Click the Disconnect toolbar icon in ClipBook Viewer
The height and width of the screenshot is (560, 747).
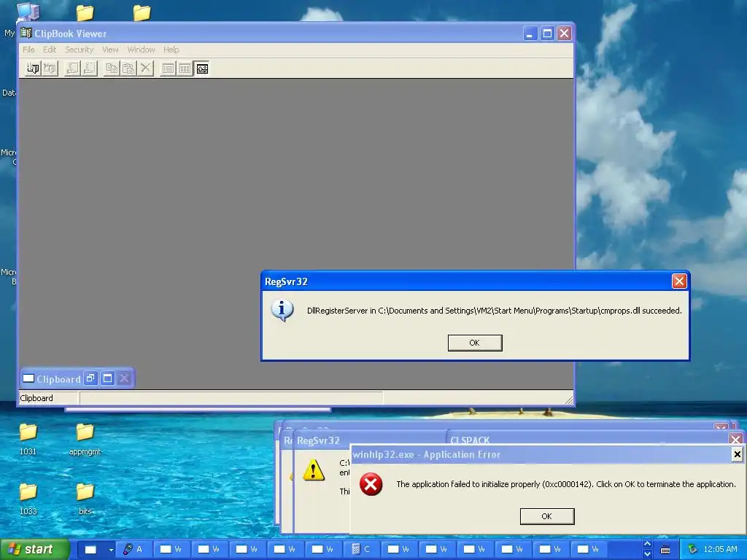50,69
